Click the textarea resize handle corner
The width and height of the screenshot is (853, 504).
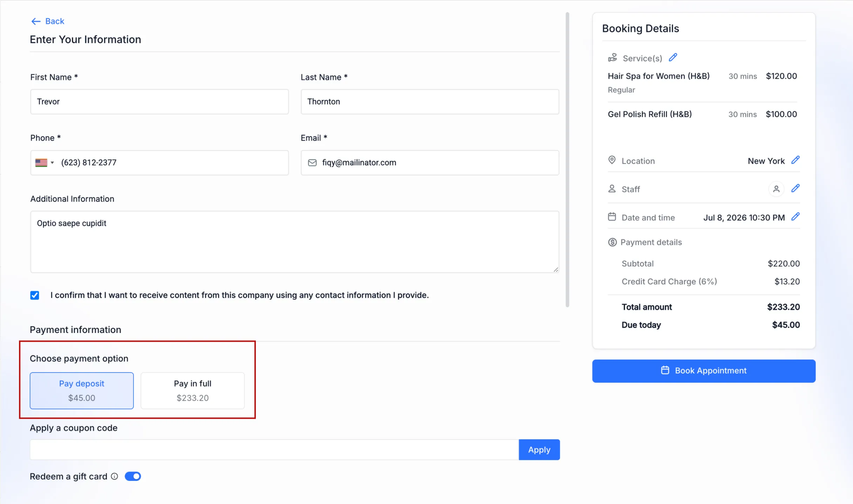click(x=556, y=270)
